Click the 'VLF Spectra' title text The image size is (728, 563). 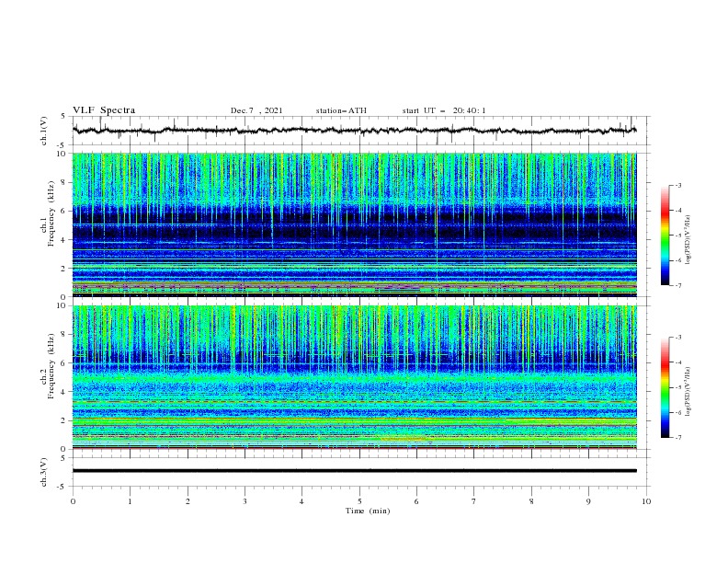click(104, 110)
